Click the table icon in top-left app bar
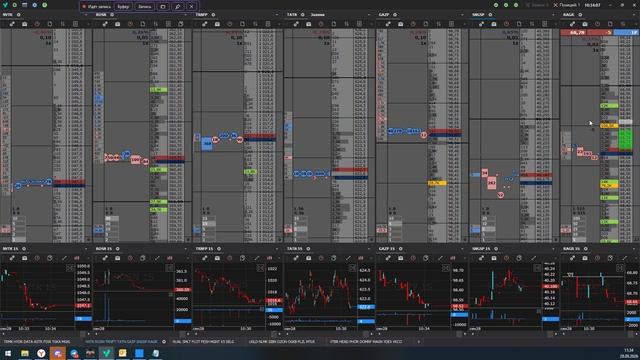 24,5
